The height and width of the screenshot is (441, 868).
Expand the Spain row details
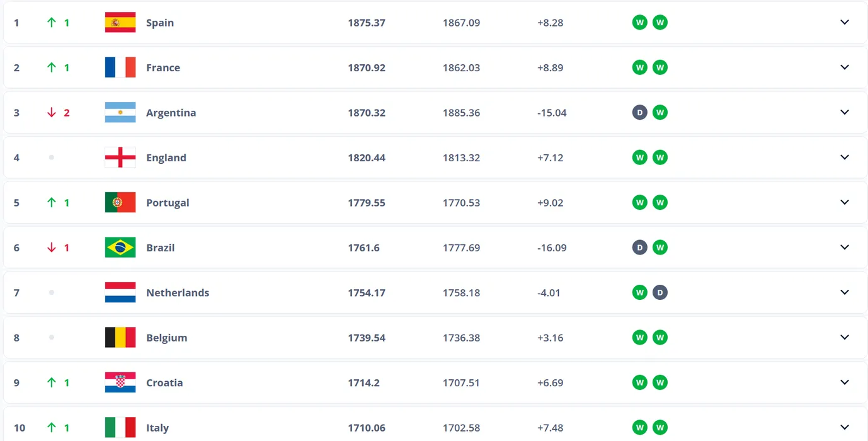point(845,23)
